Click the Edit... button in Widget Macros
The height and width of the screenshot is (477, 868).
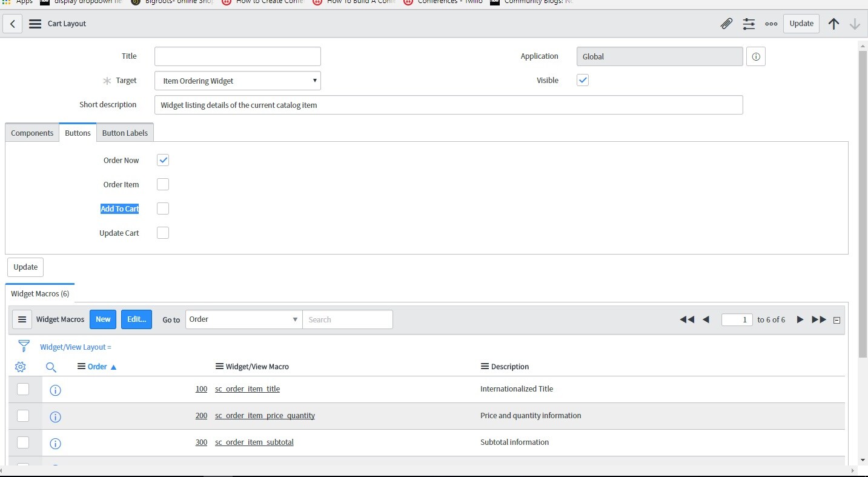[137, 319]
